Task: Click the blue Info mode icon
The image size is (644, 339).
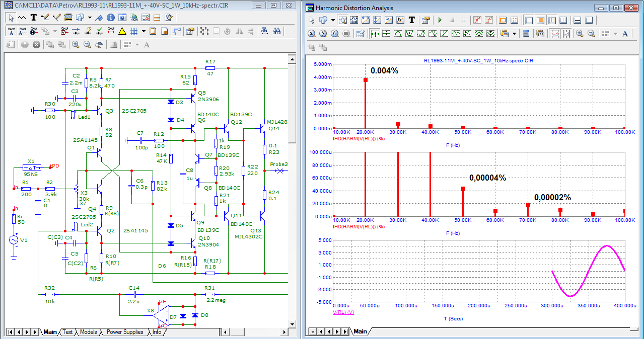Action: 110,18
